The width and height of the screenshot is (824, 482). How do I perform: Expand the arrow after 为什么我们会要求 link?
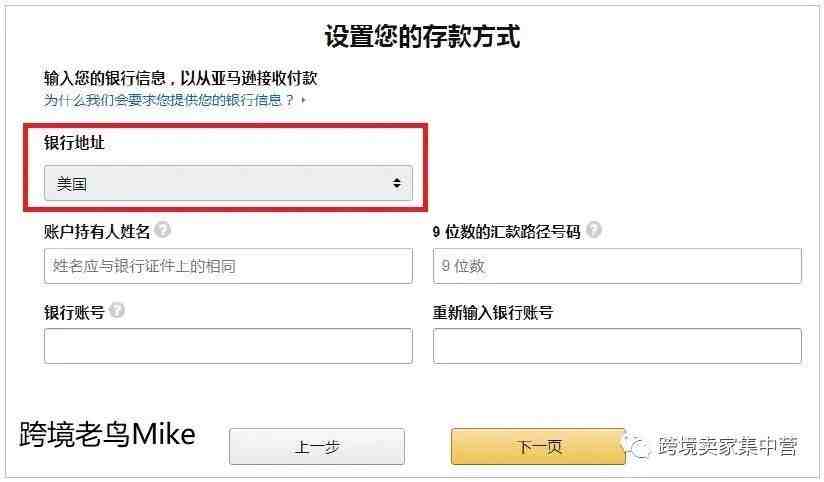point(304,99)
